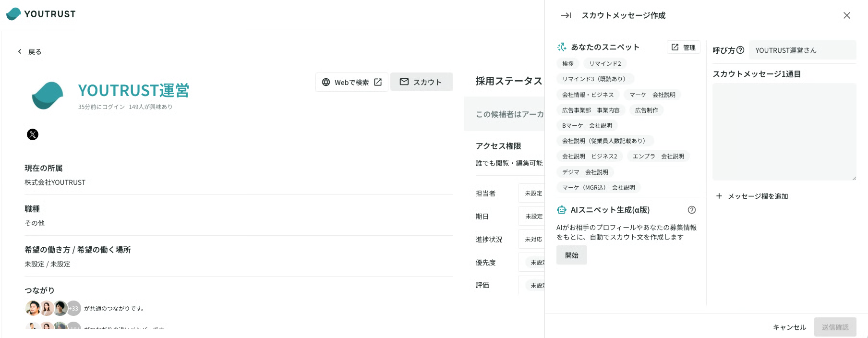This screenshot has height=338, width=868.
Task: Open the 進捗状況 dropdown
Action: (531, 239)
